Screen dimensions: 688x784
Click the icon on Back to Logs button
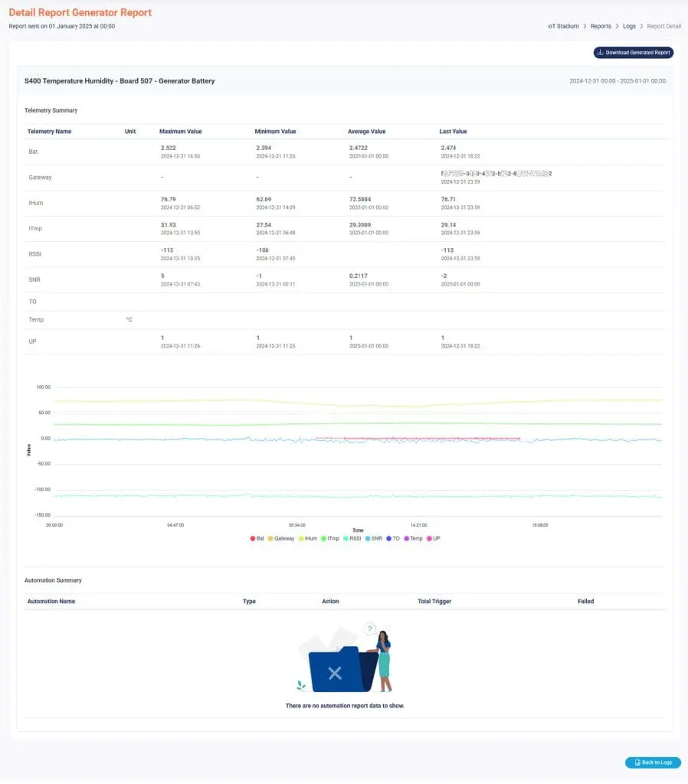click(636, 763)
